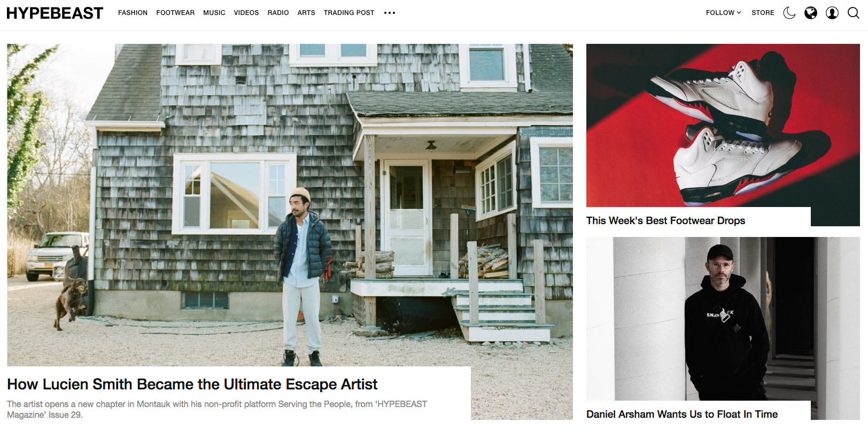The image size is (868, 429).
Task: Open the Trading Post section
Action: click(349, 12)
